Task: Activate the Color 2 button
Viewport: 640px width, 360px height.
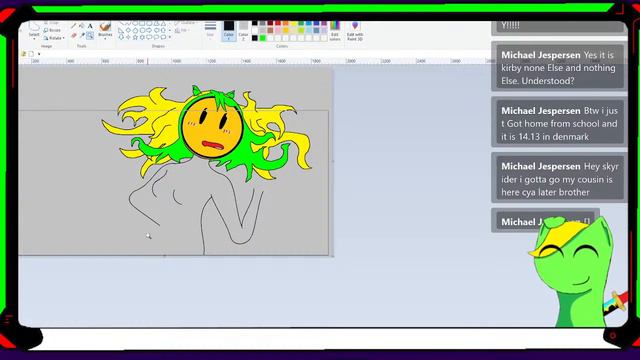Action: (244, 31)
